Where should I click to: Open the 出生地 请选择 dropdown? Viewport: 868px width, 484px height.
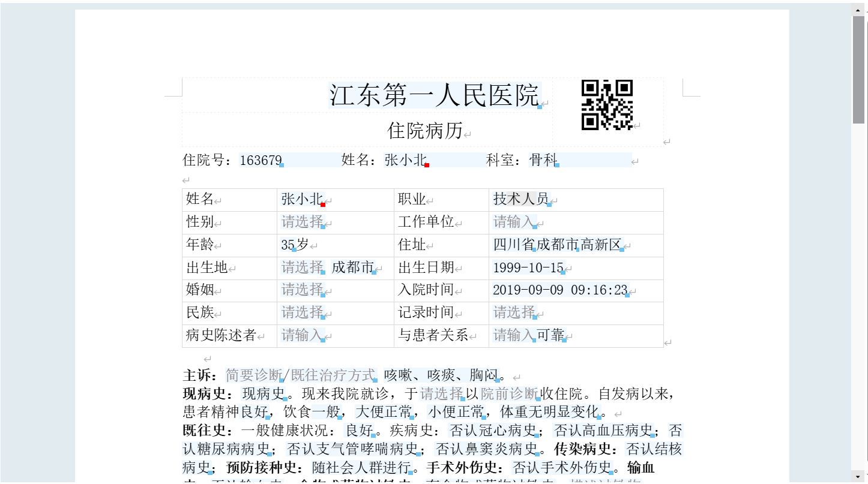tap(302, 267)
